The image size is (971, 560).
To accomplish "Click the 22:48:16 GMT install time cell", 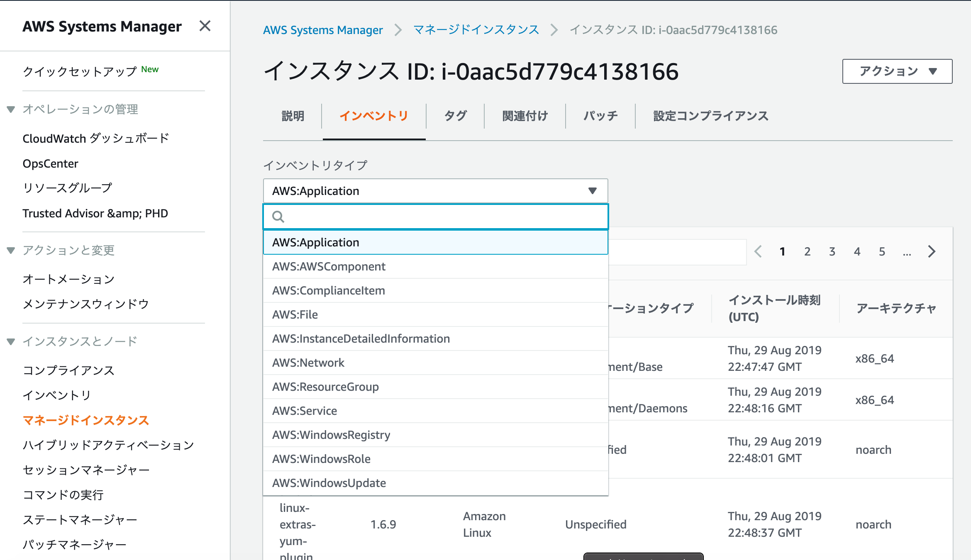I will tap(775, 400).
